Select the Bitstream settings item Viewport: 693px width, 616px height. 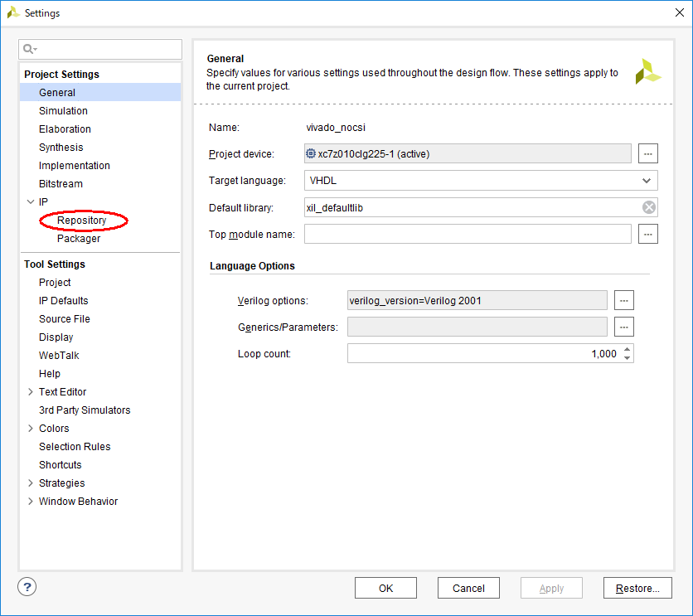(x=61, y=184)
